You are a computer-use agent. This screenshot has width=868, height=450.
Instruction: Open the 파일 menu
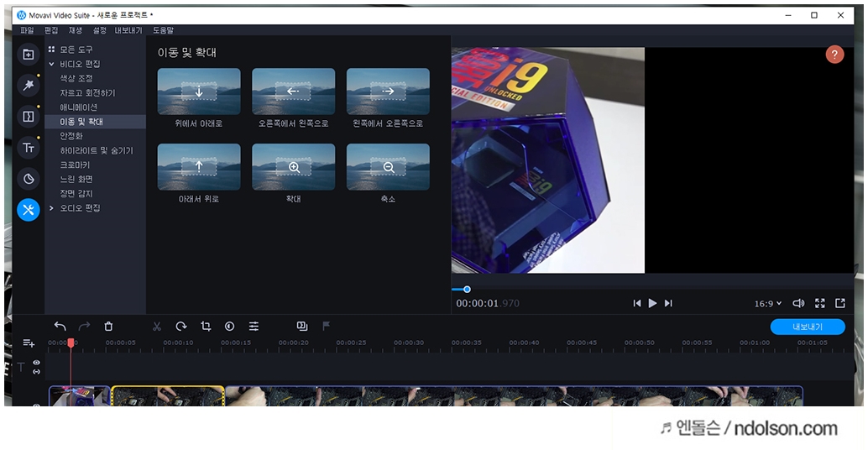(x=27, y=30)
